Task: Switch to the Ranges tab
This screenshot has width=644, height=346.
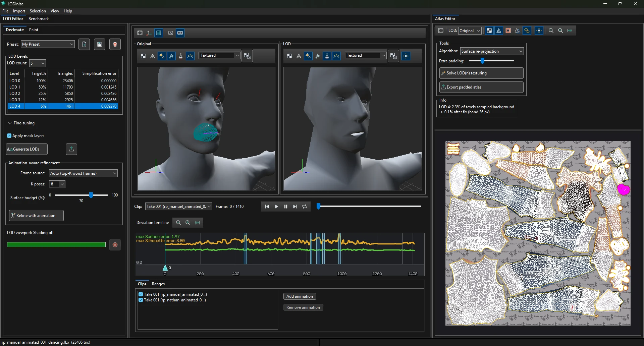Action: (x=158, y=284)
